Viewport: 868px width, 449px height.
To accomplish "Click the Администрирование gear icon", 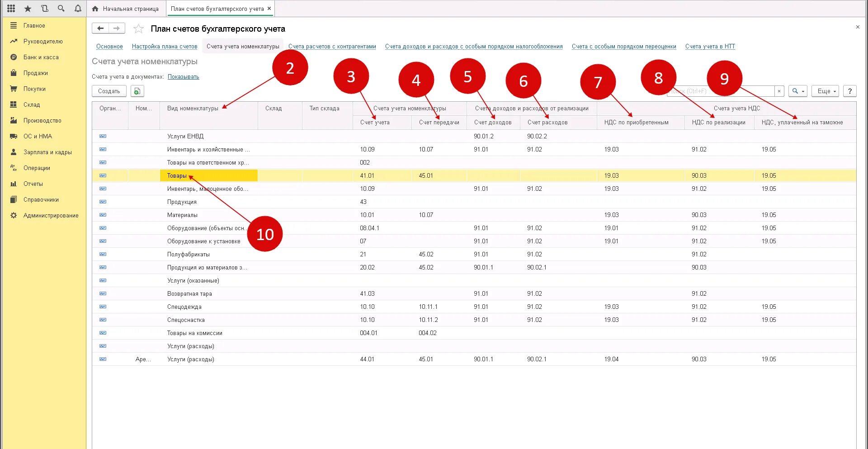I will pyautogui.click(x=14, y=215).
